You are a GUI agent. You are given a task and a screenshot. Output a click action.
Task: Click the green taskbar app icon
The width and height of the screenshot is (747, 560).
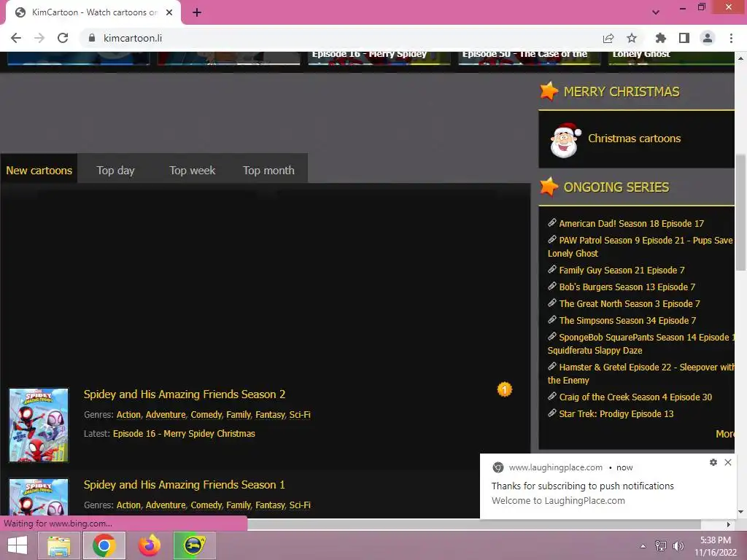click(x=194, y=545)
